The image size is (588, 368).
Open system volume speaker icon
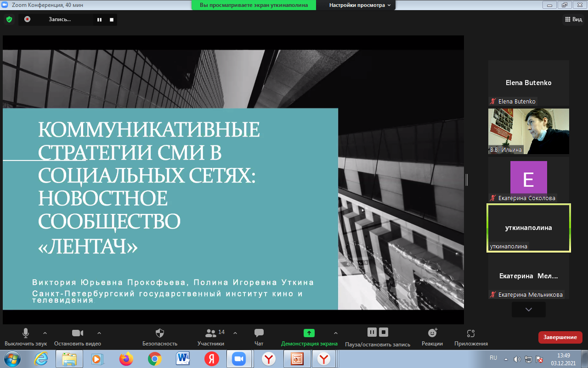[517, 359]
